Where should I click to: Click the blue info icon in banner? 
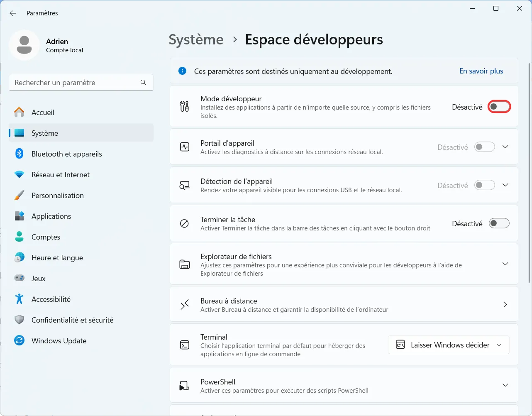click(182, 71)
